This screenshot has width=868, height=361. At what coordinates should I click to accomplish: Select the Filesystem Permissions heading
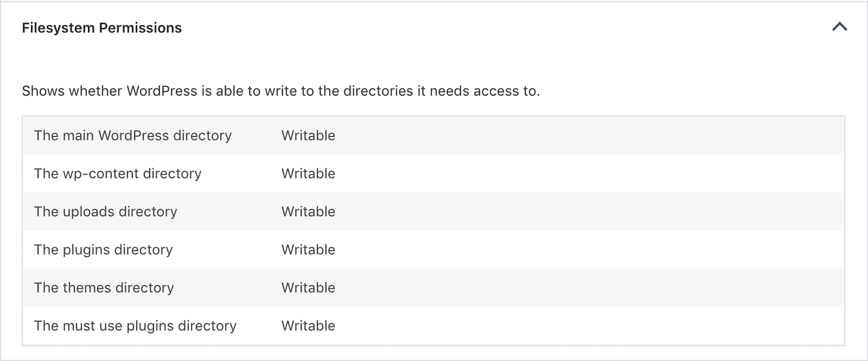(102, 27)
